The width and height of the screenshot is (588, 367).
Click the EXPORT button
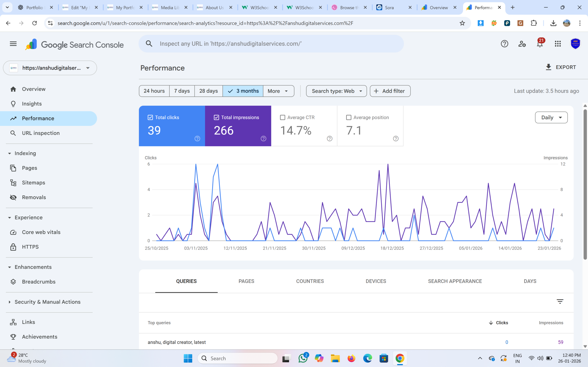[x=561, y=67]
